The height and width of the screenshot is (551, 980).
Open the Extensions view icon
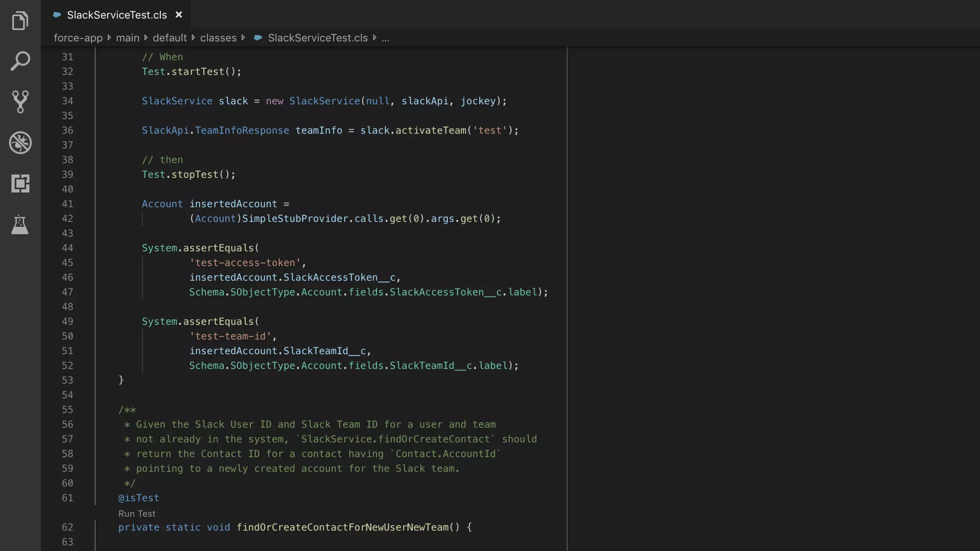[x=20, y=183]
